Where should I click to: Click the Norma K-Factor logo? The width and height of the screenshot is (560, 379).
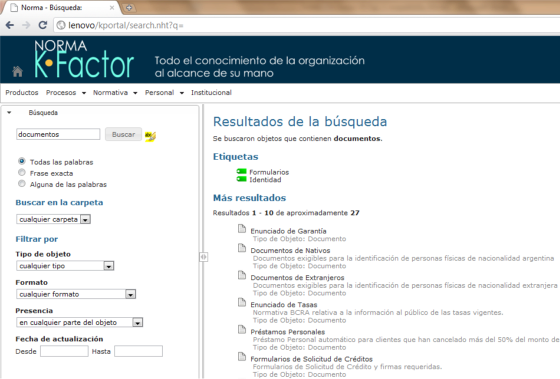click(84, 59)
